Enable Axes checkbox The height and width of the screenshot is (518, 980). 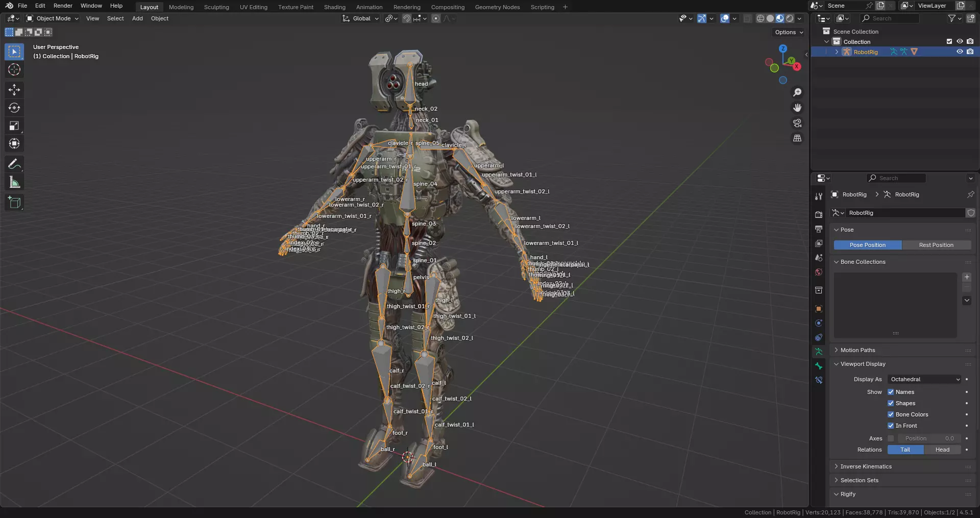click(x=891, y=438)
